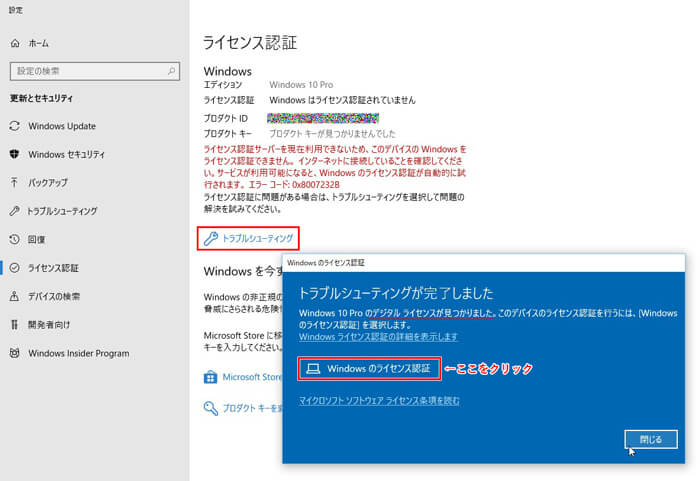Viewport: 700px width, 481px height.
Task: Click the Microsoft Store bag icon
Action: pyautogui.click(x=210, y=377)
